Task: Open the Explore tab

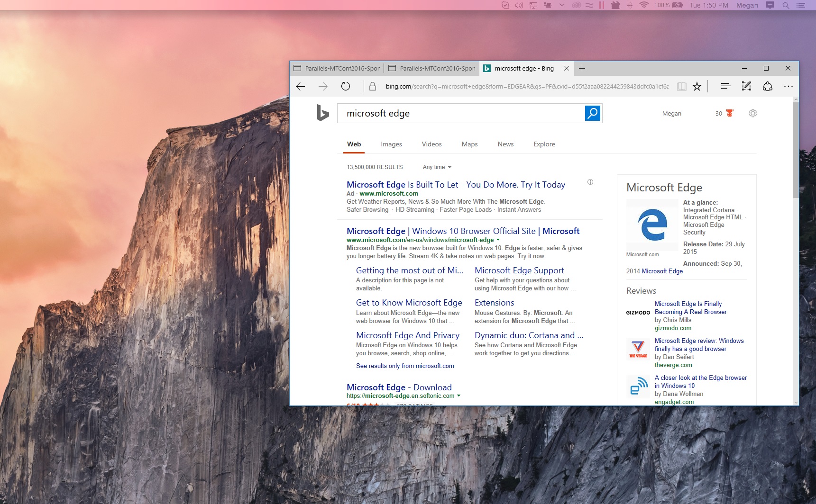Action: pyautogui.click(x=544, y=144)
